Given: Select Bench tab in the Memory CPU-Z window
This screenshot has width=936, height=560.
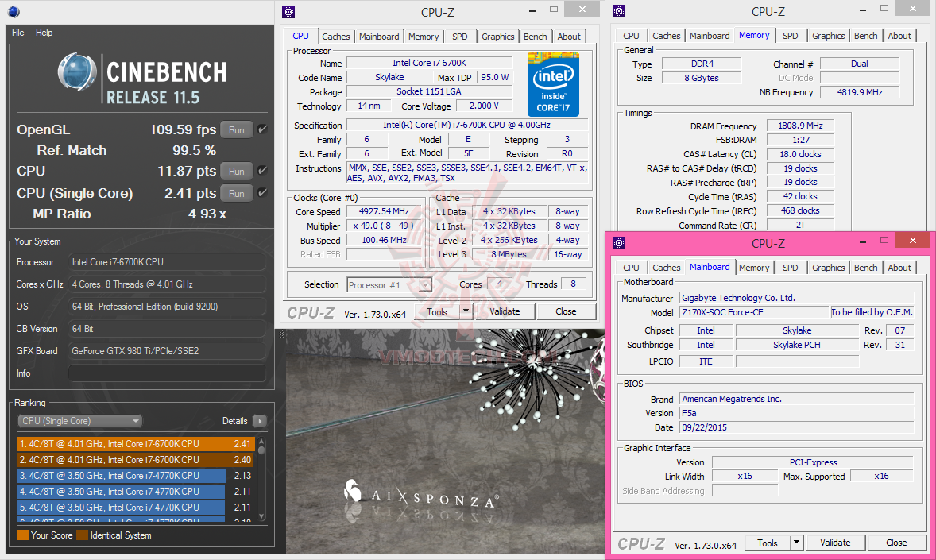Looking at the screenshot, I should pyautogui.click(x=865, y=36).
